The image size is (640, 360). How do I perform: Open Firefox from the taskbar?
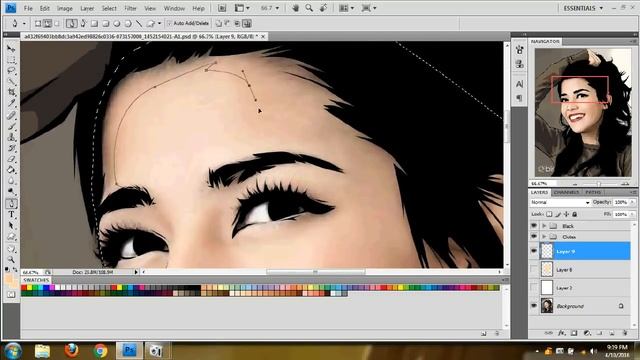click(71, 350)
